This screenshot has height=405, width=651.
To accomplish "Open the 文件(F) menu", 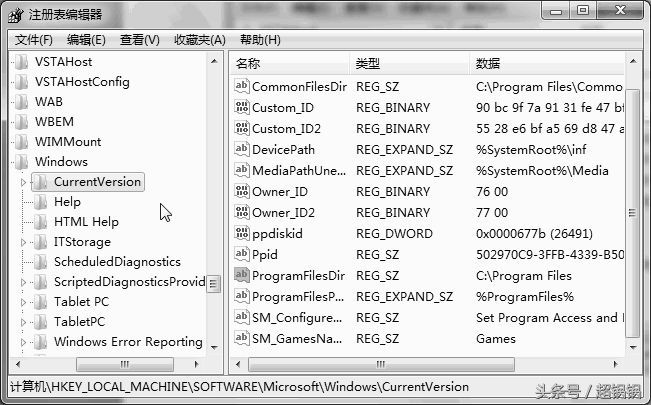I will click(34, 40).
